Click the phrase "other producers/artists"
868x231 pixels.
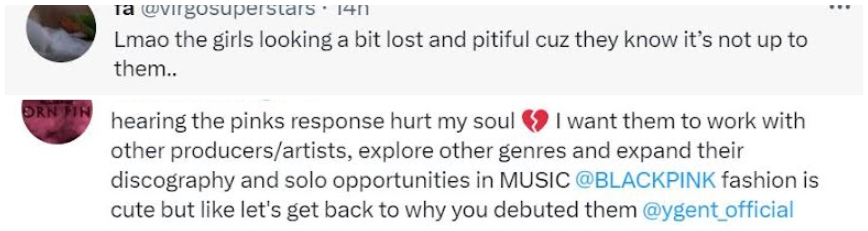click(229, 151)
